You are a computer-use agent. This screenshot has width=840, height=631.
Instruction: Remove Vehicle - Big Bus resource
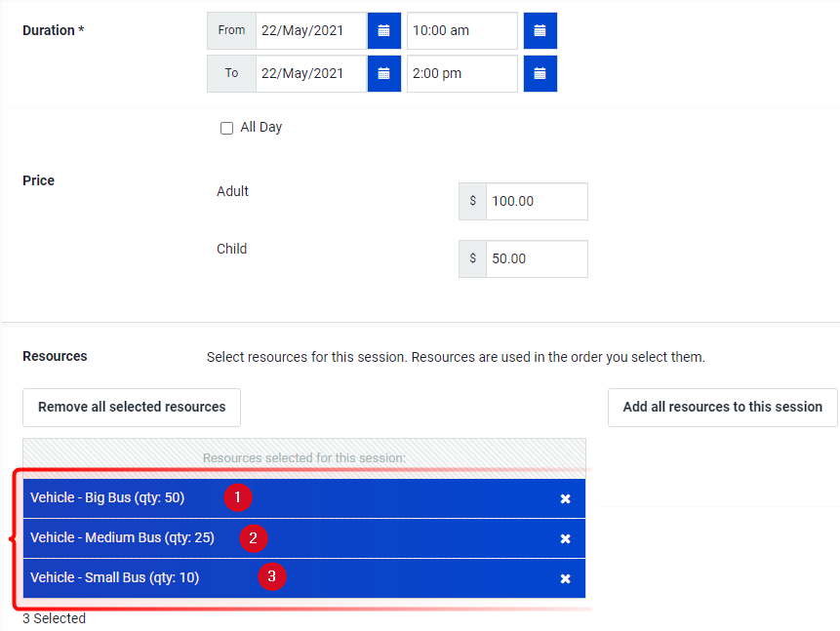[x=565, y=498]
